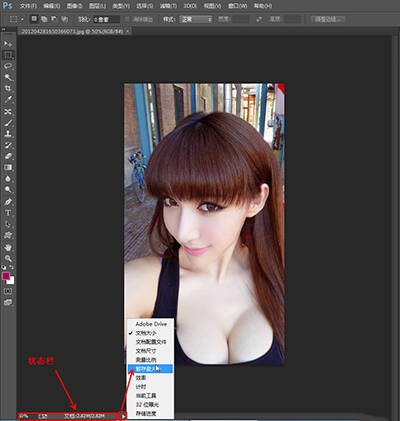
Task: Select the Brush tool
Action: [x=8, y=123]
